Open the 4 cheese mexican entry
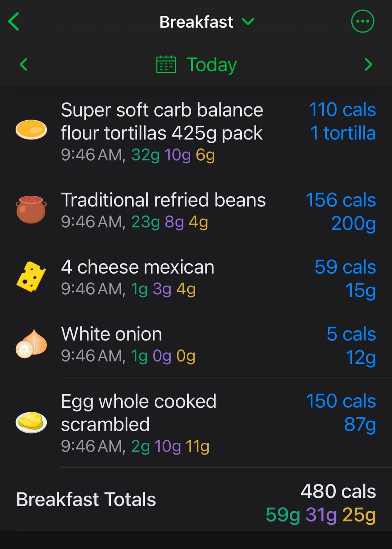Image resolution: width=392 pixels, height=549 pixels. coord(196,276)
